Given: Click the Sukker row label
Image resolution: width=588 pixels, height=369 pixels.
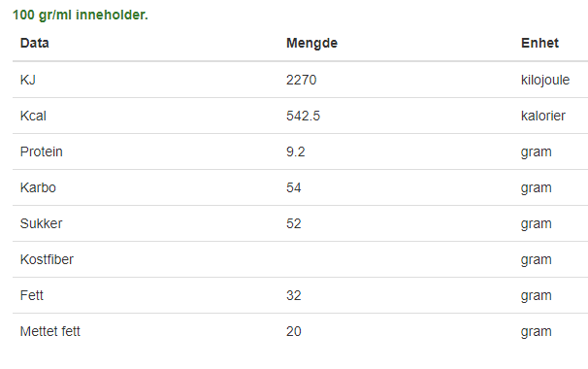Looking at the screenshot, I should (42, 223).
